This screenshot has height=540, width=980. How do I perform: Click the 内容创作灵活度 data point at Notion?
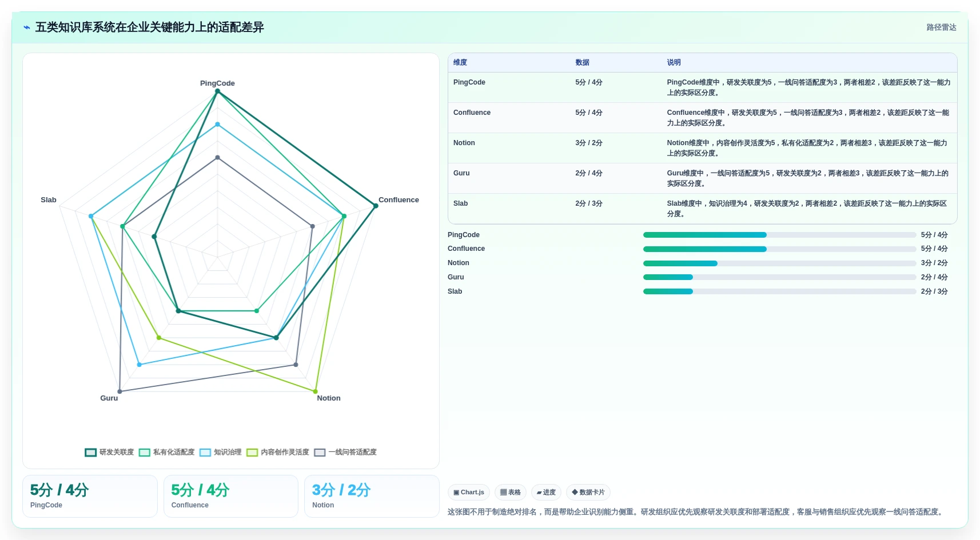pos(315,391)
